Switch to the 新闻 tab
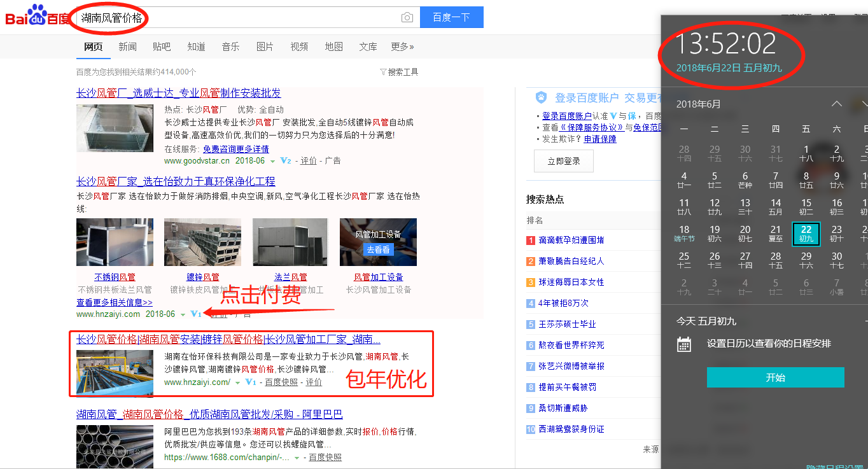The width and height of the screenshot is (868, 469). click(127, 46)
